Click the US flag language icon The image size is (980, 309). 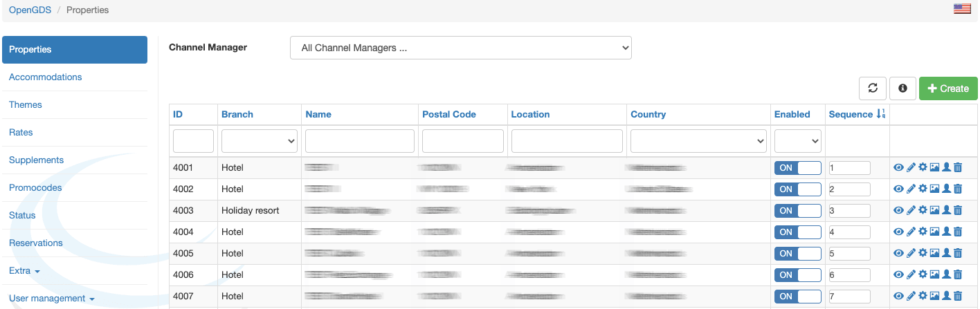click(x=962, y=9)
